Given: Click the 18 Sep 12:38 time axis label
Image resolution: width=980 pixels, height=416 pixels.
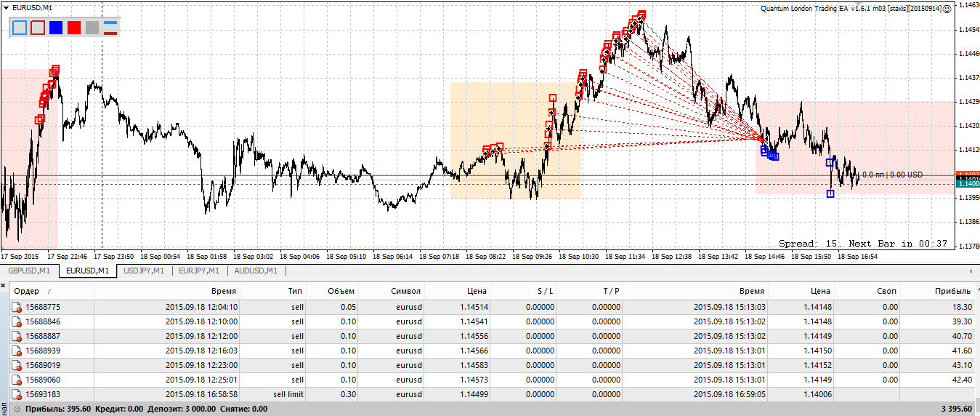Looking at the screenshot, I should (x=672, y=256).
